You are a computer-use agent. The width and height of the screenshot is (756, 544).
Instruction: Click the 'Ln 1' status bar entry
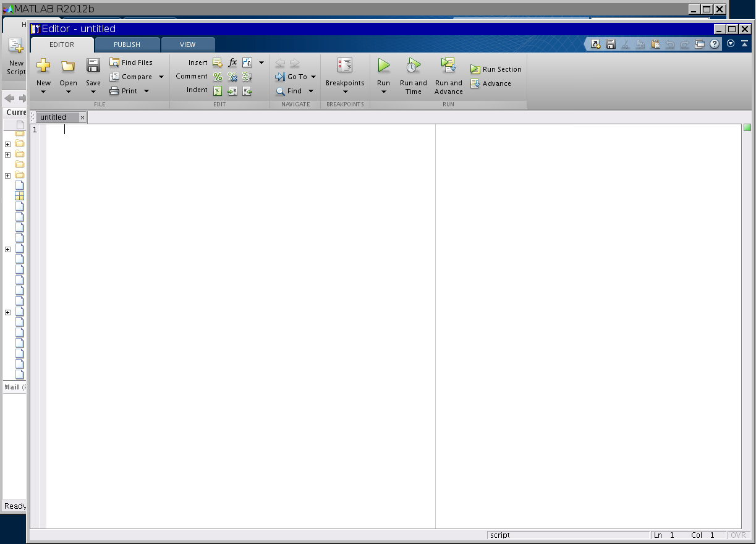pos(665,535)
